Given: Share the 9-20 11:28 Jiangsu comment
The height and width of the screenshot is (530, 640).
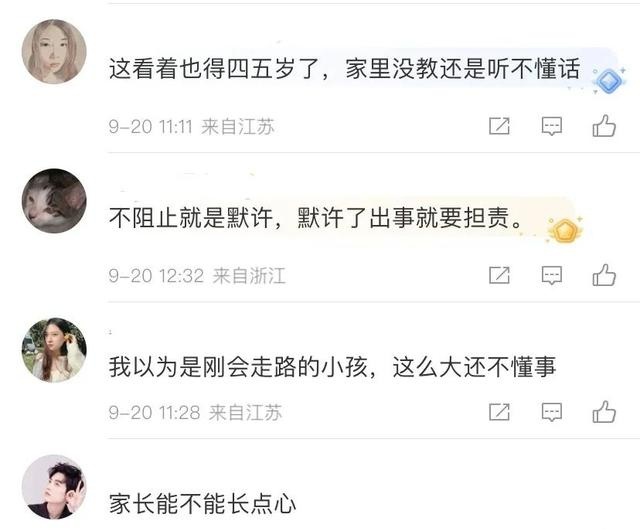Looking at the screenshot, I should click(x=500, y=412).
